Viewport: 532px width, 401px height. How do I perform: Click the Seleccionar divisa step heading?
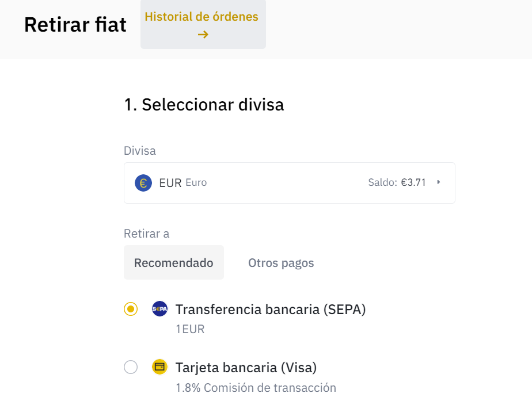(x=204, y=105)
